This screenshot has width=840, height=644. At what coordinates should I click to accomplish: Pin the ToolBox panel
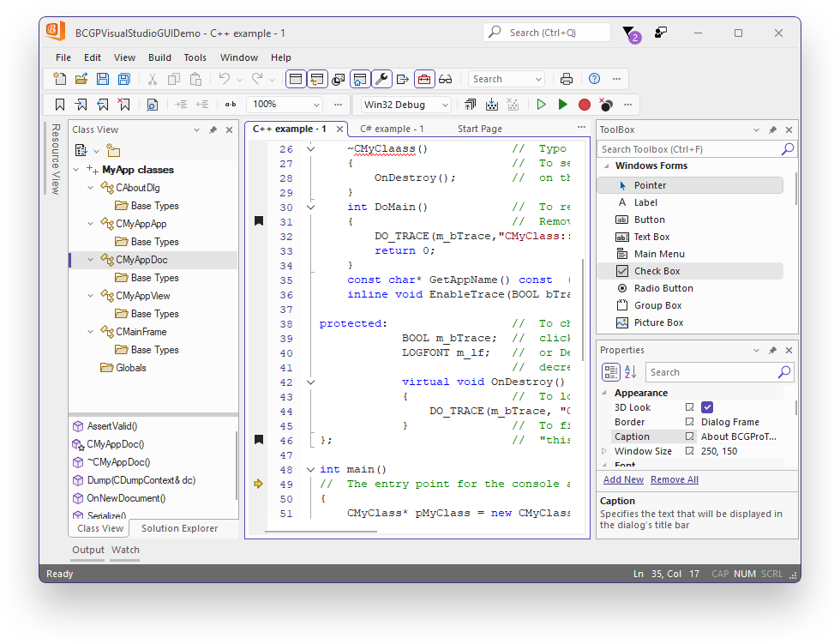pos(772,129)
